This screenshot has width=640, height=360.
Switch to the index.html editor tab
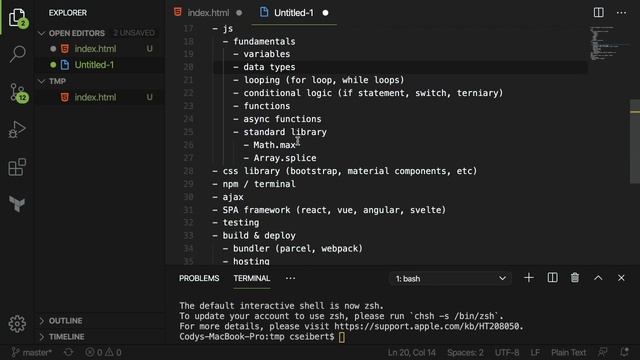207,13
